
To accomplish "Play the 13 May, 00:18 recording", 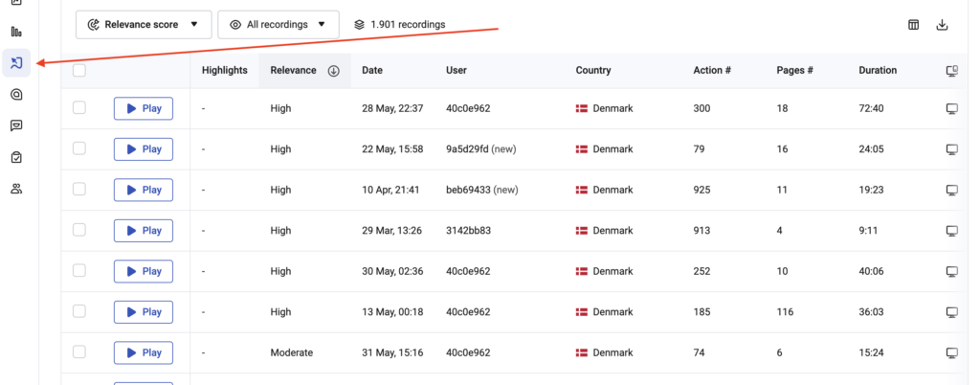I will pyautogui.click(x=144, y=312).
